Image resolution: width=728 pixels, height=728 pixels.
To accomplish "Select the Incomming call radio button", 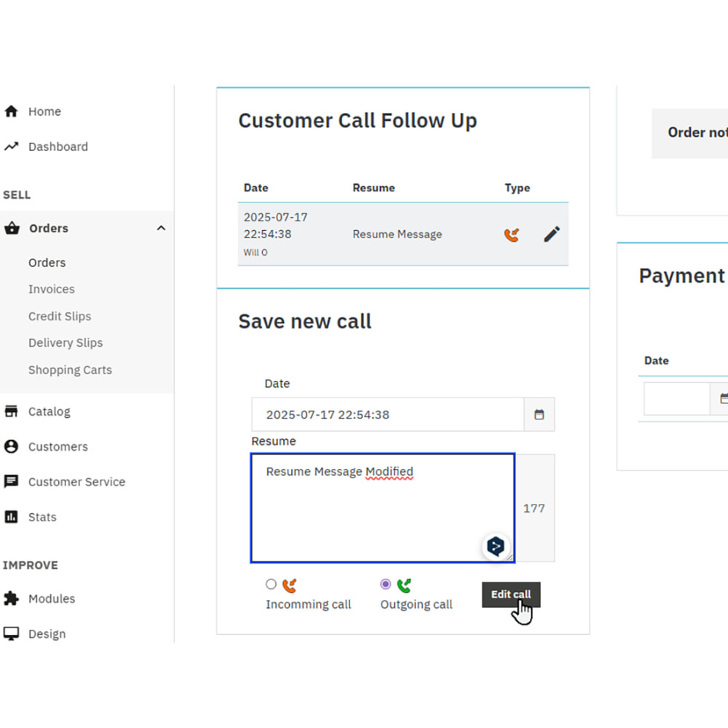I will click(271, 584).
